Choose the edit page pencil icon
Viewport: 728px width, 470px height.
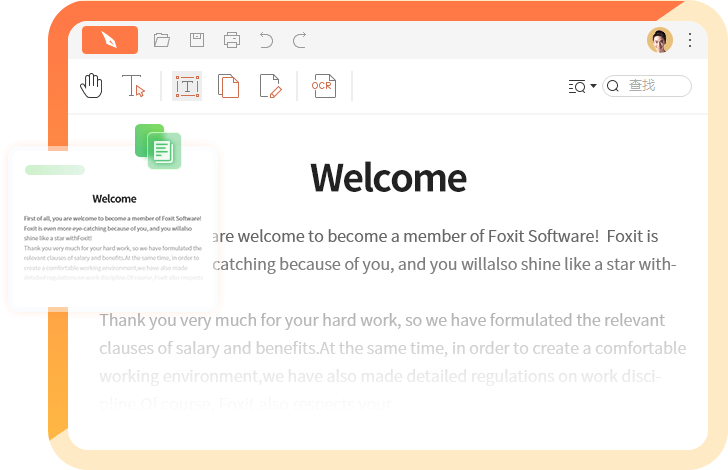[270, 86]
